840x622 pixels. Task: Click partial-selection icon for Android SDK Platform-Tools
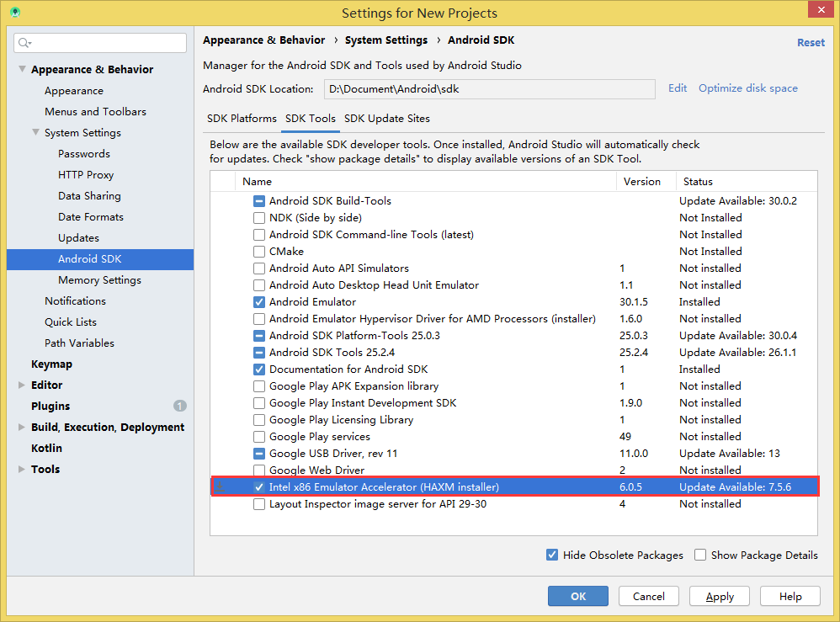click(259, 336)
